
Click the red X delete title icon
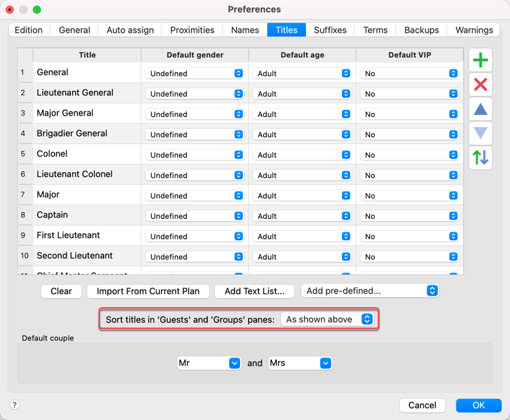click(480, 84)
